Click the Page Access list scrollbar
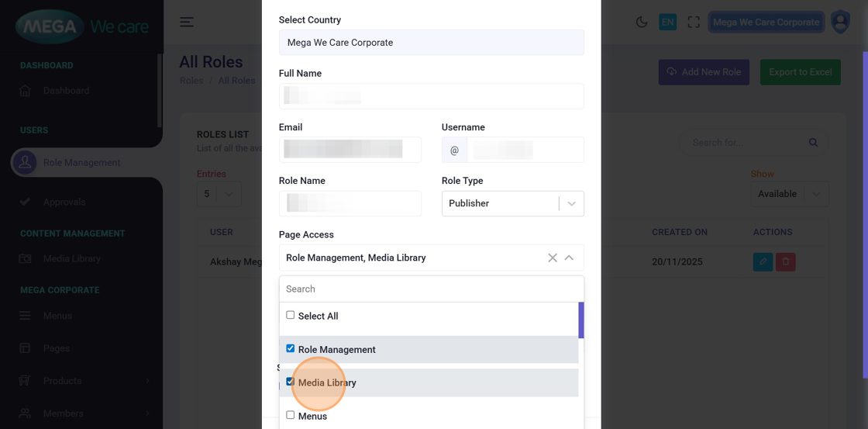Image resolution: width=868 pixels, height=429 pixels. click(581, 321)
